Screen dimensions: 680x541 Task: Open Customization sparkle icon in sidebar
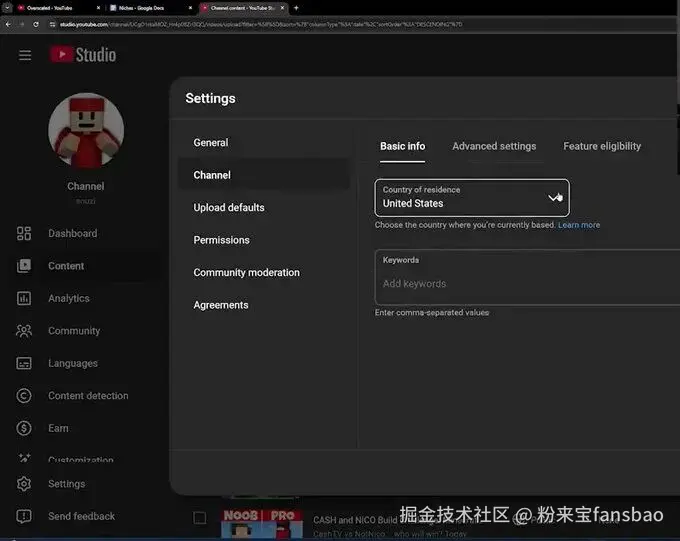coord(24,458)
